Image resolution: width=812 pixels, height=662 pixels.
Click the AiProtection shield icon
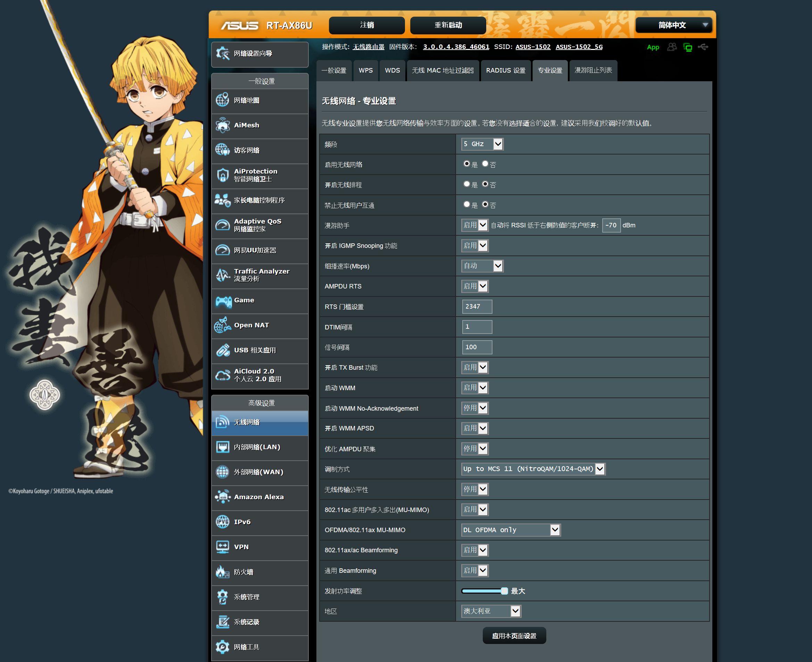pos(223,175)
